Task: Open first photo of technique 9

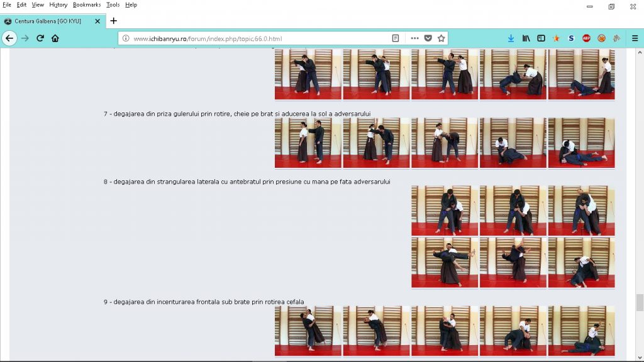Action: click(x=308, y=331)
